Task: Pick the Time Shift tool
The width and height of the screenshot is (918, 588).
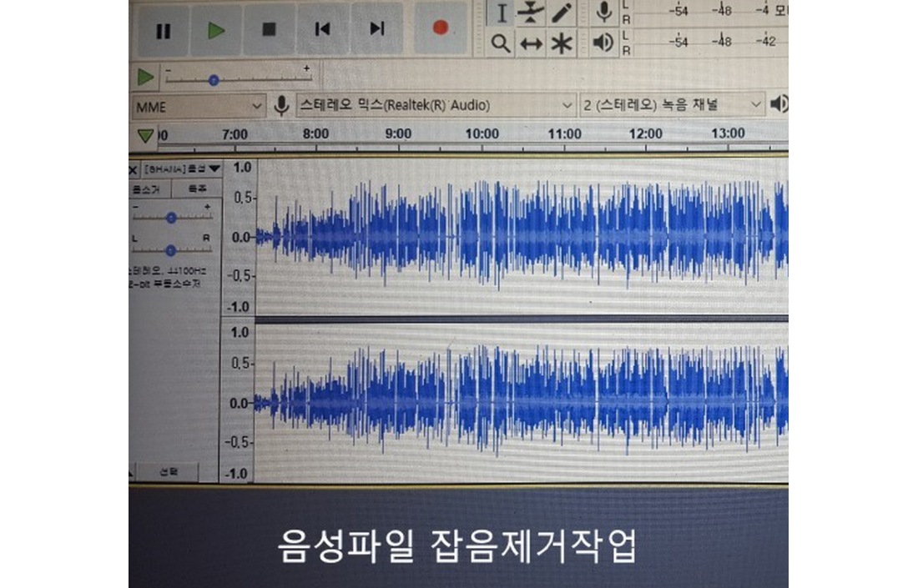Action: tap(532, 44)
